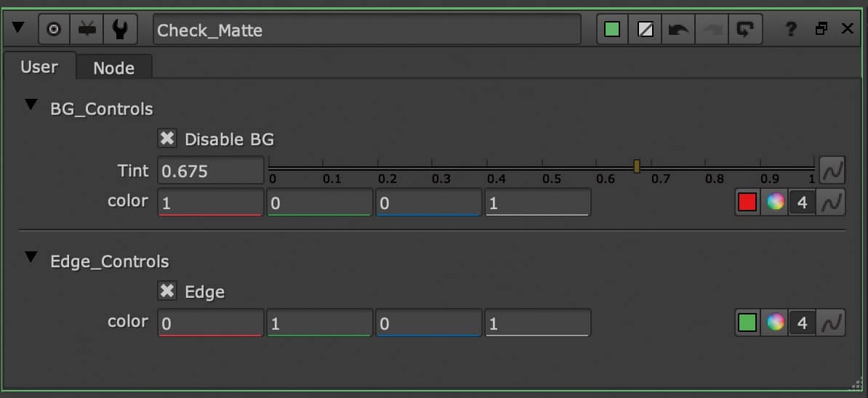Open the wrench edit knobs icon
The height and width of the screenshot is (398, 868).
pos(119,29)
